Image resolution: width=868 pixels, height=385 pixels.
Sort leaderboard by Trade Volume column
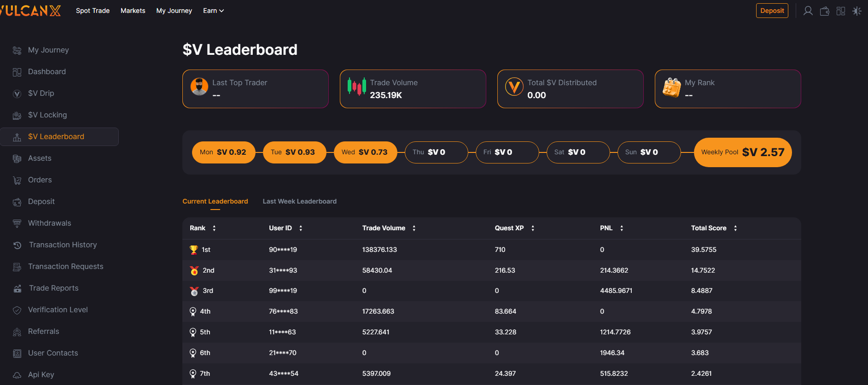coord(414,228)
